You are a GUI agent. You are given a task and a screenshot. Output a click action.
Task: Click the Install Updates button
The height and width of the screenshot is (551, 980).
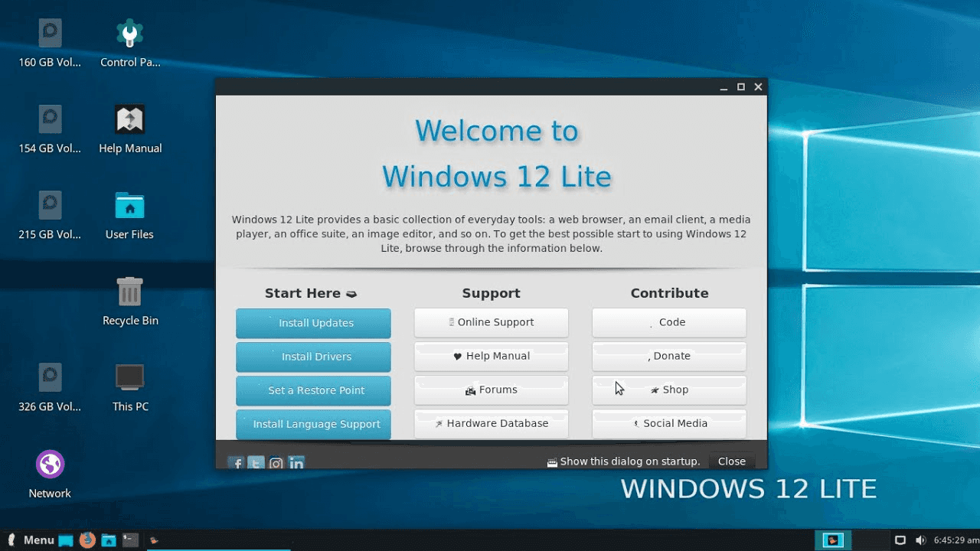click(x=313, y=323)
